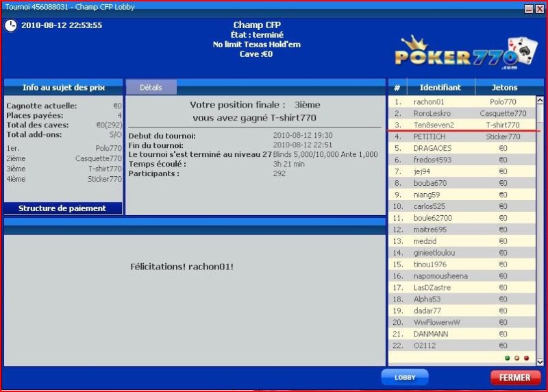Select player PETITICH in the ranking

coord(462,136)
